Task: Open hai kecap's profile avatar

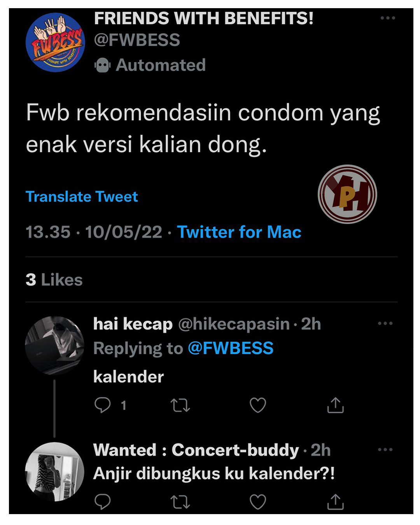Action: (x=54, y=345)
